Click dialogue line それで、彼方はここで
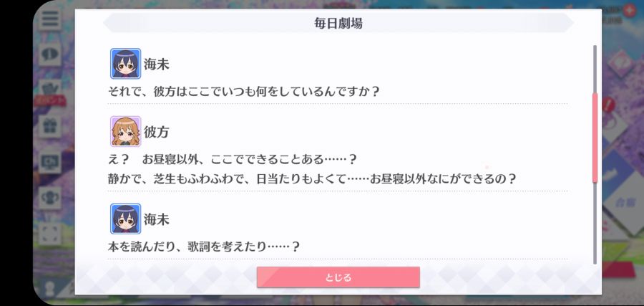Viewport: 644px width, 306px height. tap(243, 91)
